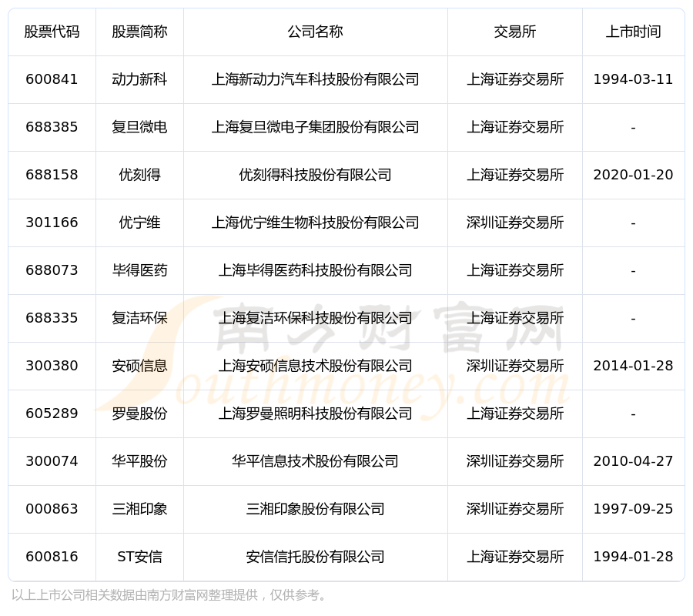This screenshot has width=693, height=616.
Task: Click the listing date 2020-01-20
Action: pos(633,175)
